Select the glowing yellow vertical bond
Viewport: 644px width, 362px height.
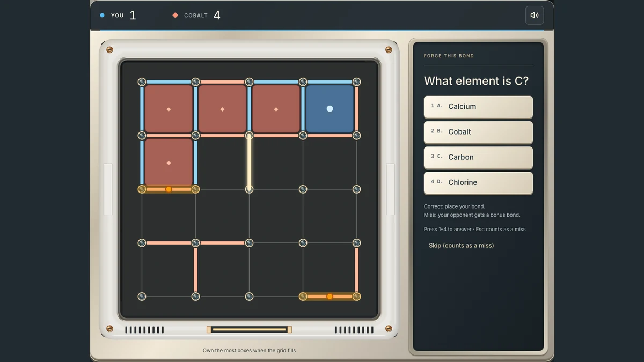tap(249, 162)
